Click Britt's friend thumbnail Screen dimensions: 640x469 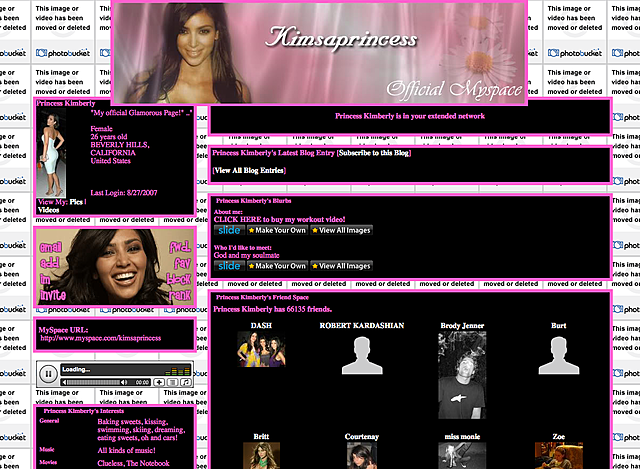coord(261,456)
